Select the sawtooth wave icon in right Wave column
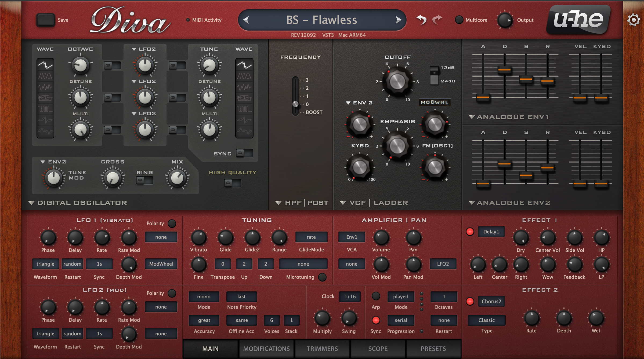The width and height of the screenshot is (644, 359). click(x=244, y=65)
